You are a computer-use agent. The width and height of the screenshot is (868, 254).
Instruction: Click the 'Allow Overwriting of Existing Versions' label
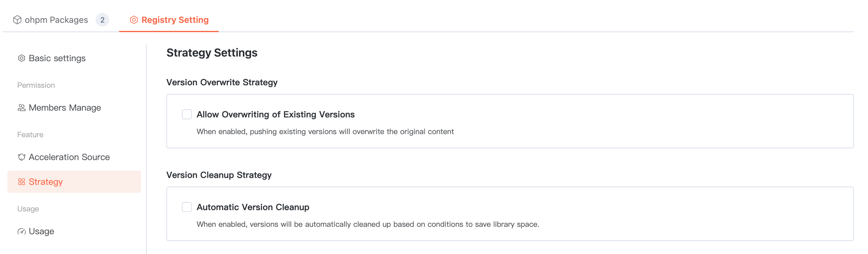[x=275, y=114]
